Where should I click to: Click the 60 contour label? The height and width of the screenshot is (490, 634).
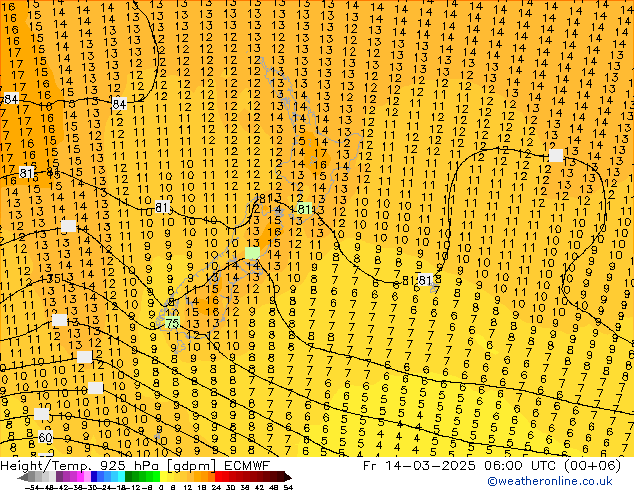(x=45, y=437)
